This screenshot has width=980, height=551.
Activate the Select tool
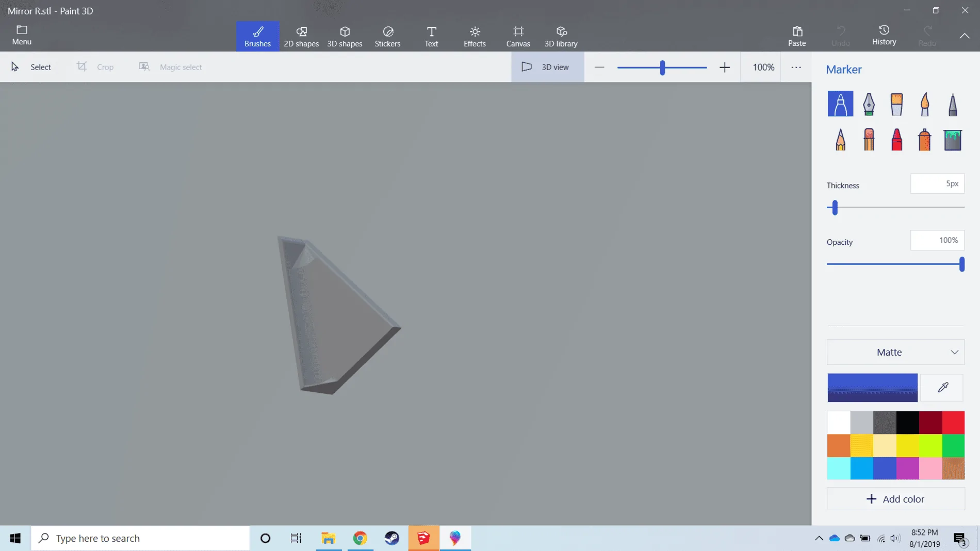point(31,67)
